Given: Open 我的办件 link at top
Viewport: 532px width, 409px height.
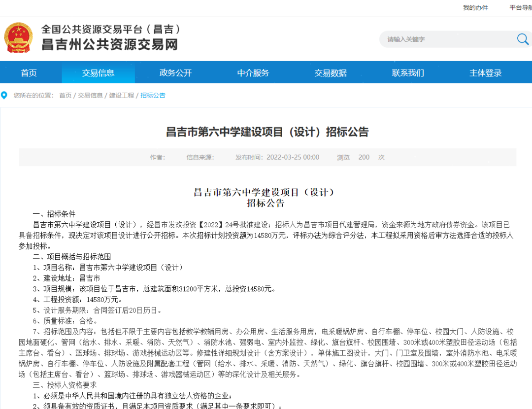Looking at the screenshot, I should point(475,8).
